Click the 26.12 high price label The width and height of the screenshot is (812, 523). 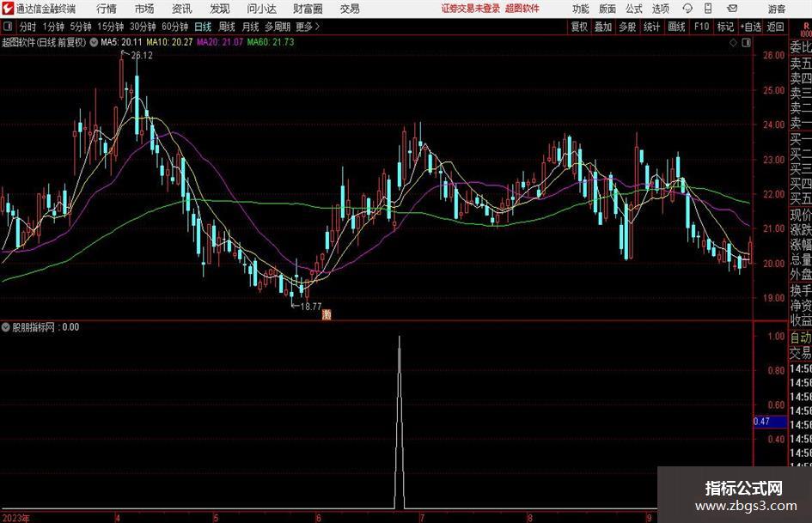142,56
